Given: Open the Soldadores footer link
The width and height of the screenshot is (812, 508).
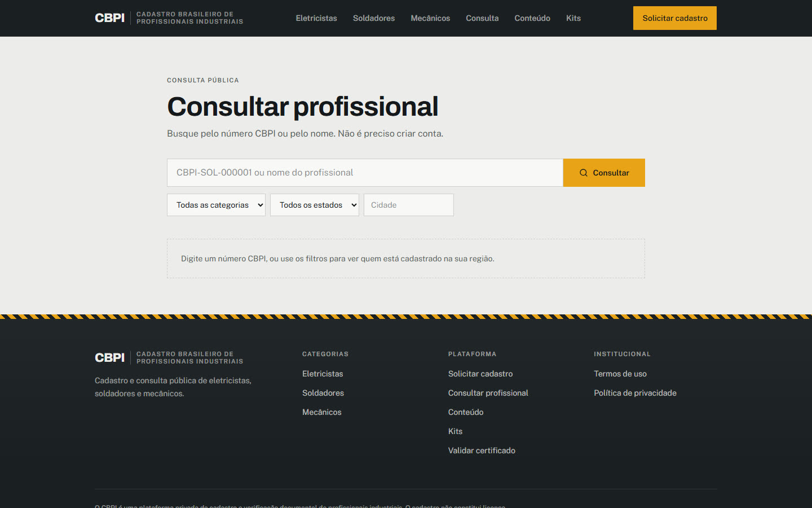Looking at the screenshot, I should click(x=323, y=393).
